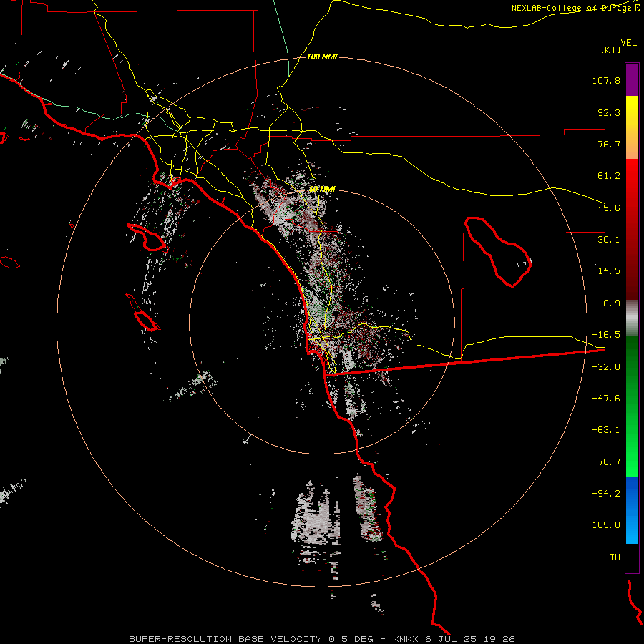
Task: Select the 45.6 scale value
Action: pyautogui.click(x=609, y=208)
